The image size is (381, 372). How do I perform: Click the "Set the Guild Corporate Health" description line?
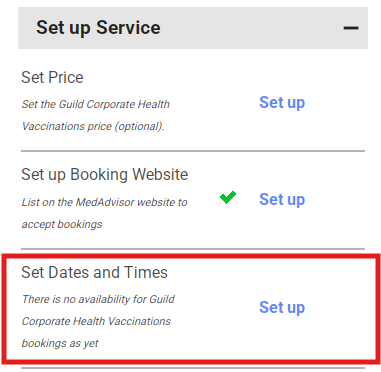click(x=96, y=104)
